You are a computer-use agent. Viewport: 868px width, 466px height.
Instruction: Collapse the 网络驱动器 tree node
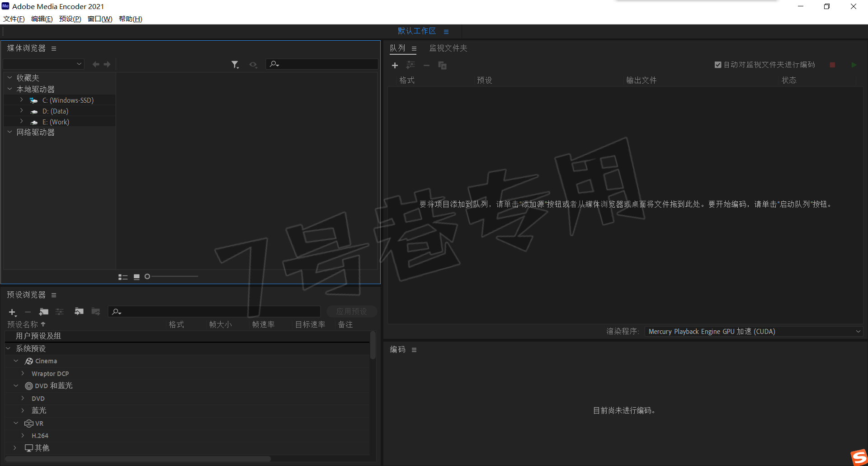[x=10, y=132]
